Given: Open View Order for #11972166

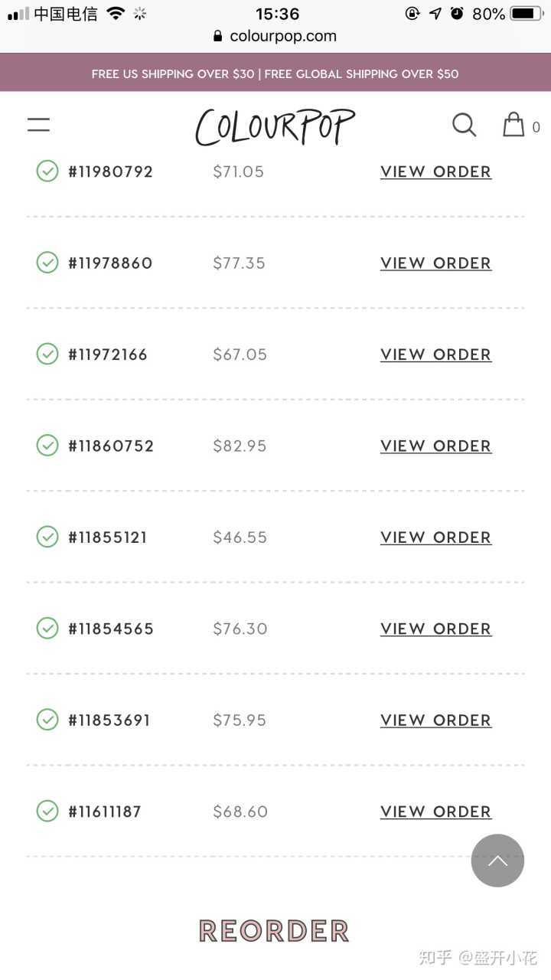Looking at the screenshot, I should (x=435, y=354).
